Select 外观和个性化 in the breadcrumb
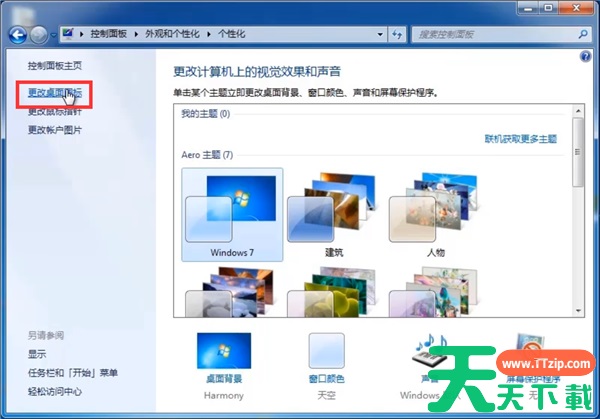600x419 pixels. point(172,34)
